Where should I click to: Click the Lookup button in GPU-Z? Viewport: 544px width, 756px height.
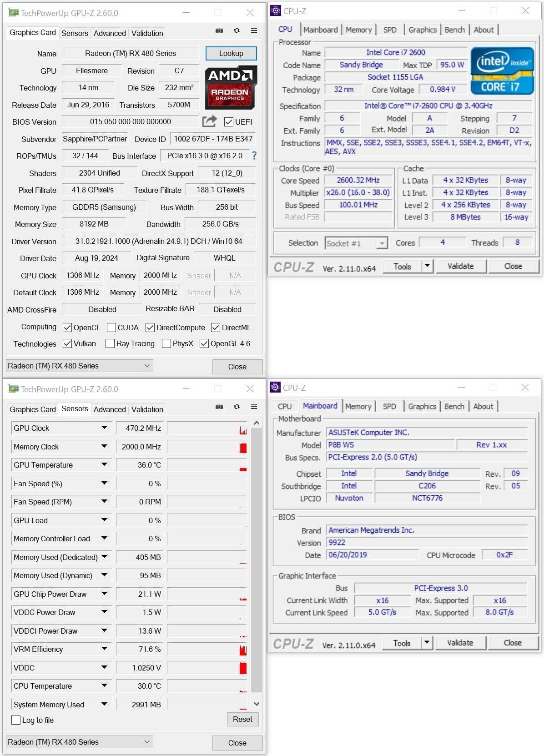coord(231,53)
